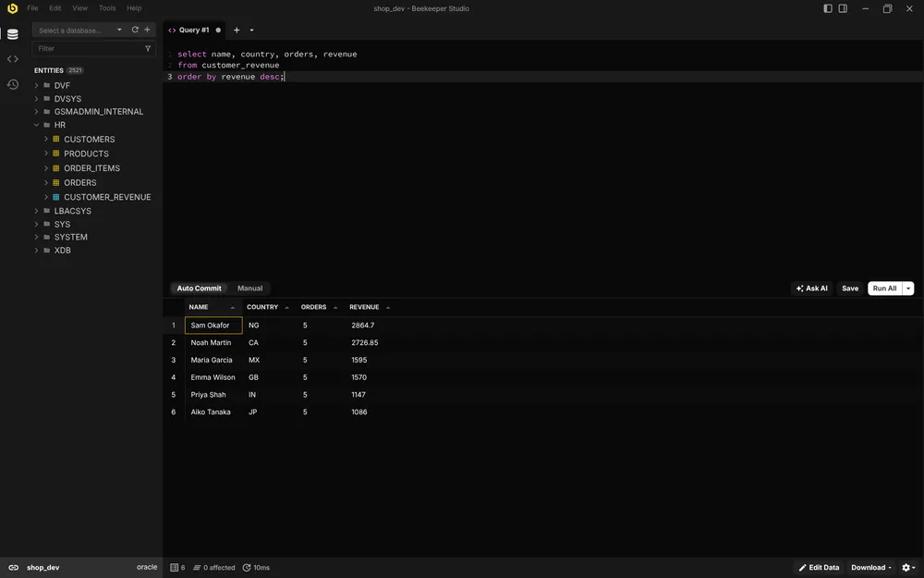Switch to Manual commit mode
The height and width of the screenshot is (578, 924).
coord(249,289)
